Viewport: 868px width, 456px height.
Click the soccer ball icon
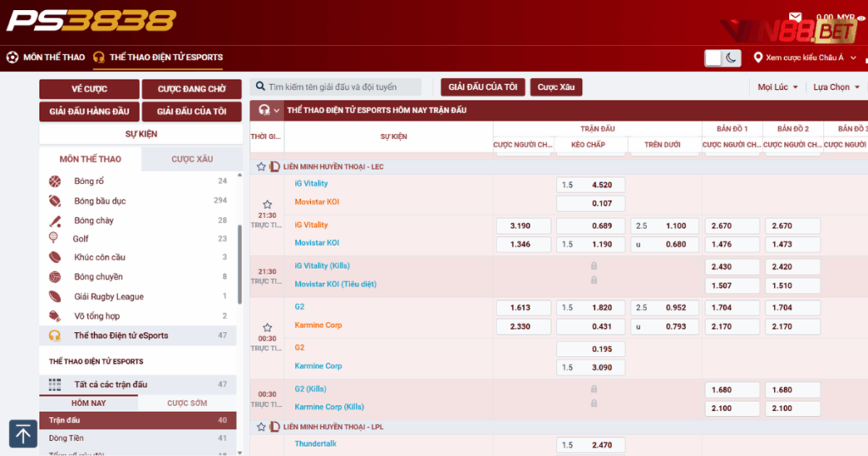[12, 57]
